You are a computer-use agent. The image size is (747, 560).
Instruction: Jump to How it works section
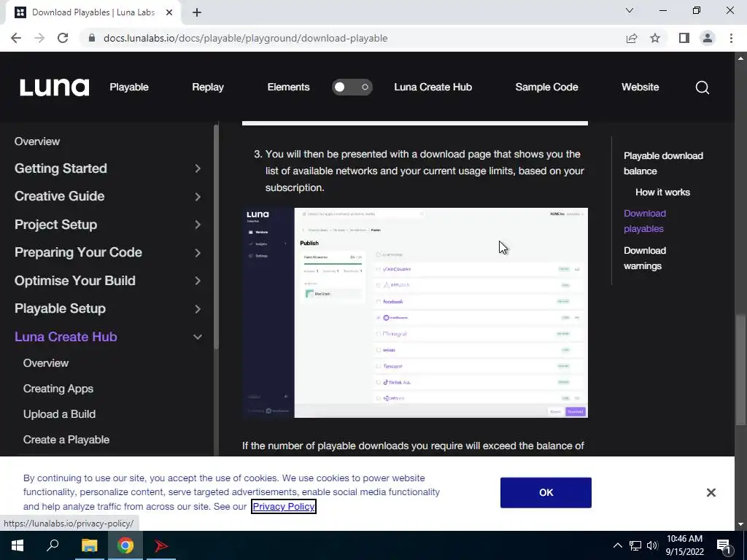pyautogui.click(x=662, y=192)
